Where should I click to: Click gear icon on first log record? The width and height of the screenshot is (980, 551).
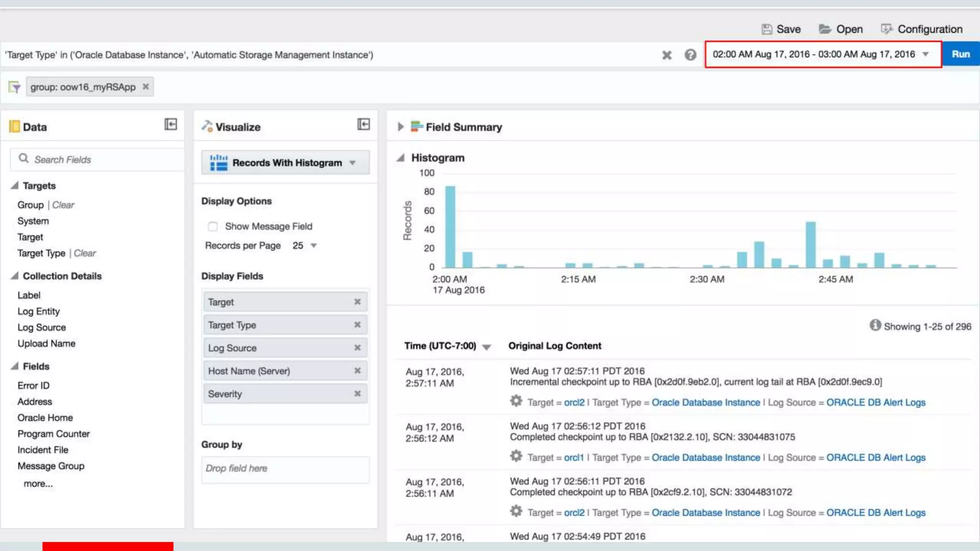(516, 401)
